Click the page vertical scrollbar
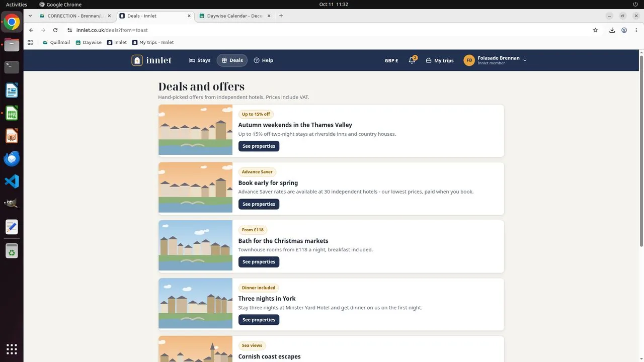This screenshot has height=362, width=644. tap(641, 151)
